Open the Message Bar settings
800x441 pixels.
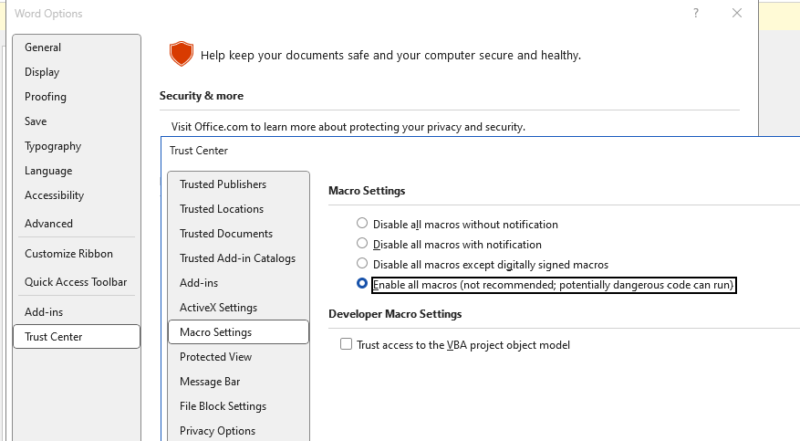pyautogui.click(x=211, y=382)
